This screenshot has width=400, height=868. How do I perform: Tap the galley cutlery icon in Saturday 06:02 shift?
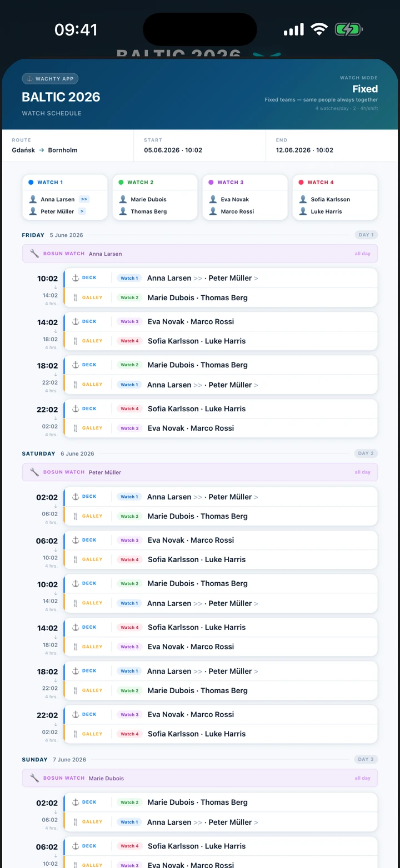tap(76, 559)
